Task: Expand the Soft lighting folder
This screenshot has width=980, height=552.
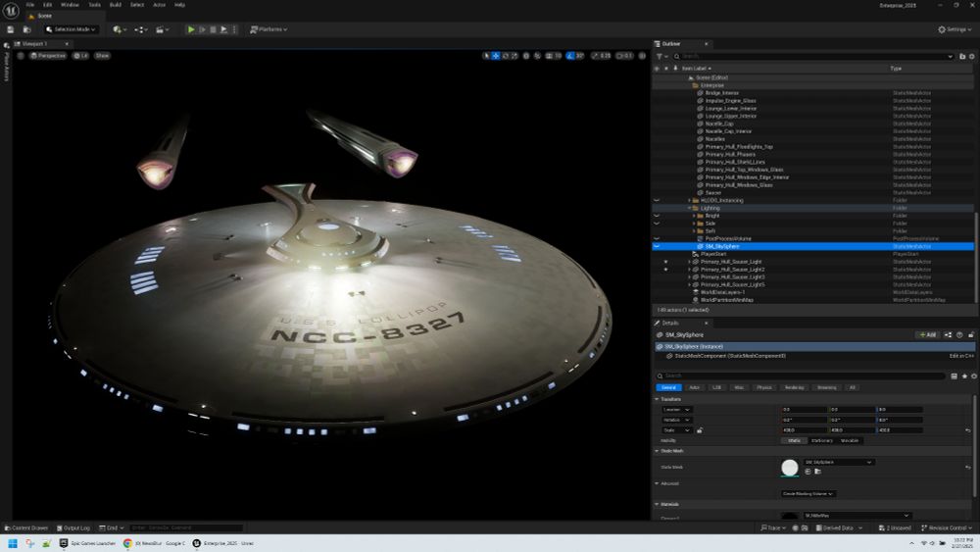Action: [695, 231]
